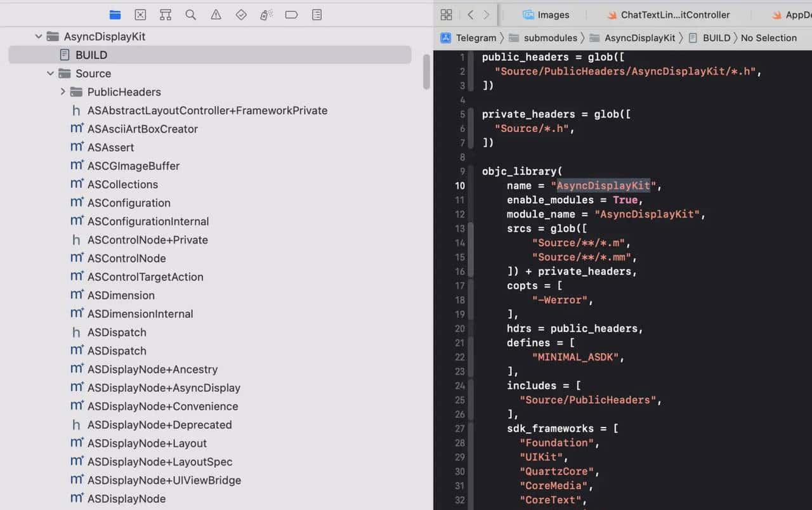Show the Find navigator magnifier
Viewport: 812px width, 510px height.
click(190, 15)
